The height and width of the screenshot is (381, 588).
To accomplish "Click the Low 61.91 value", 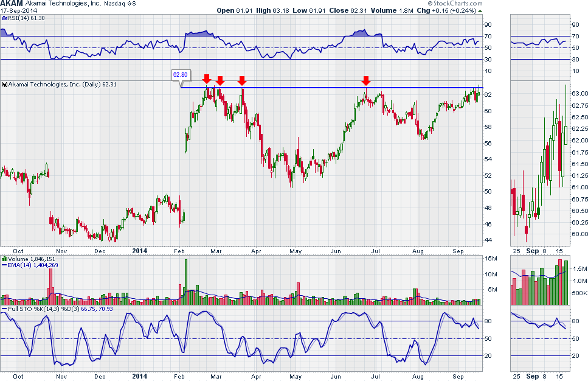I will (x=309, y=10).
